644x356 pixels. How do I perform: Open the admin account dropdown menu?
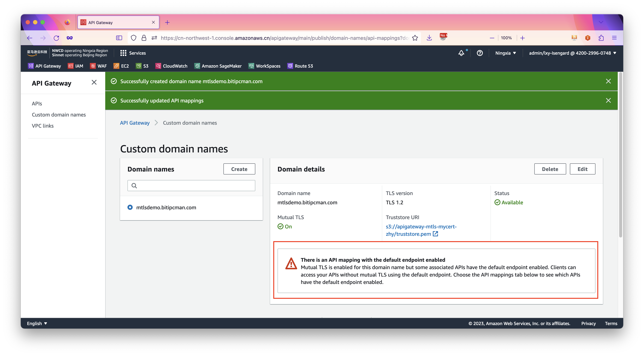(572, 53)
